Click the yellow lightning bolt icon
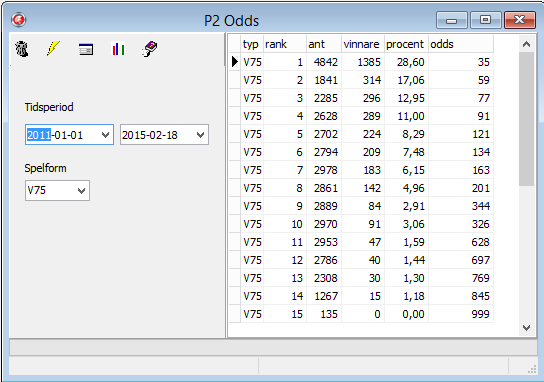Screen dimensions: 544x382 point(53,49)
